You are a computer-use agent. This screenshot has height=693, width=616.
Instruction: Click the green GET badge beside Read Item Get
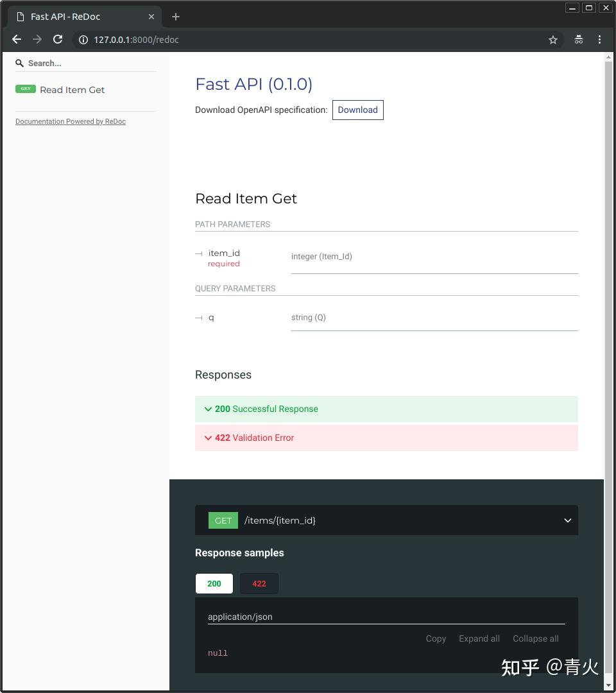pyautogui.click(x=26, y=89)
